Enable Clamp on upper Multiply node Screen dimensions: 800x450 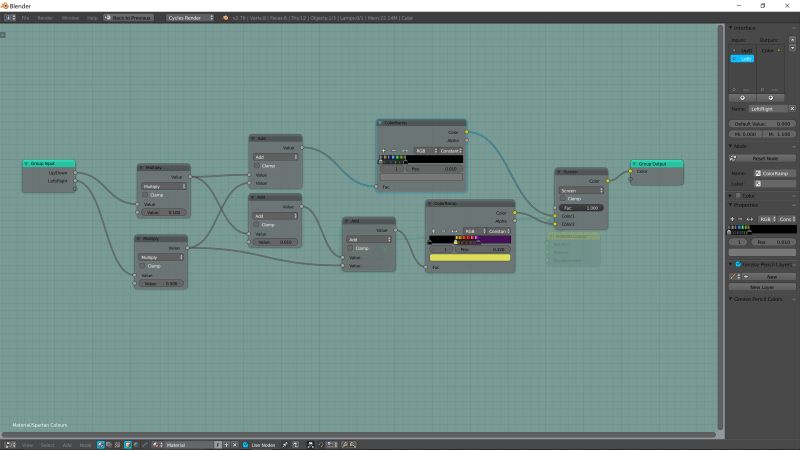(145, 195)
